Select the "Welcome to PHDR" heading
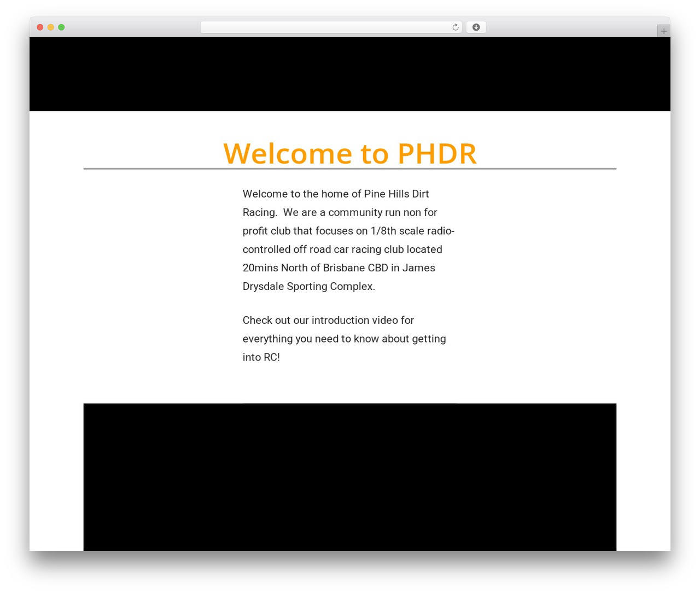 (350, 153)
